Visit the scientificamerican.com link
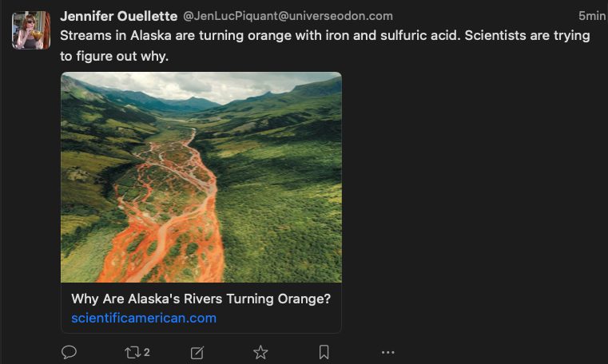The image size is (608, 364). point(144,318)
